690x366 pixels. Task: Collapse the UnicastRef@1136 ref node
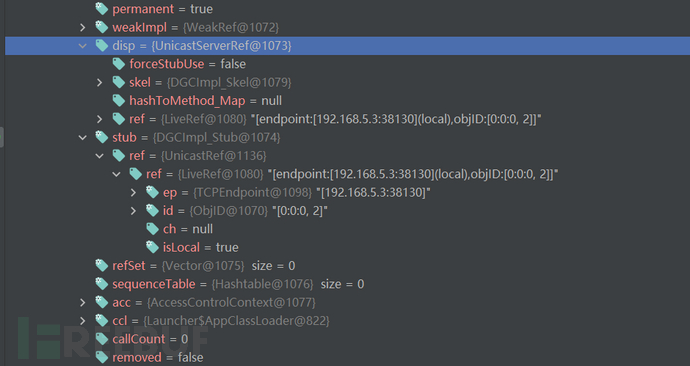[x=99, y=156]
